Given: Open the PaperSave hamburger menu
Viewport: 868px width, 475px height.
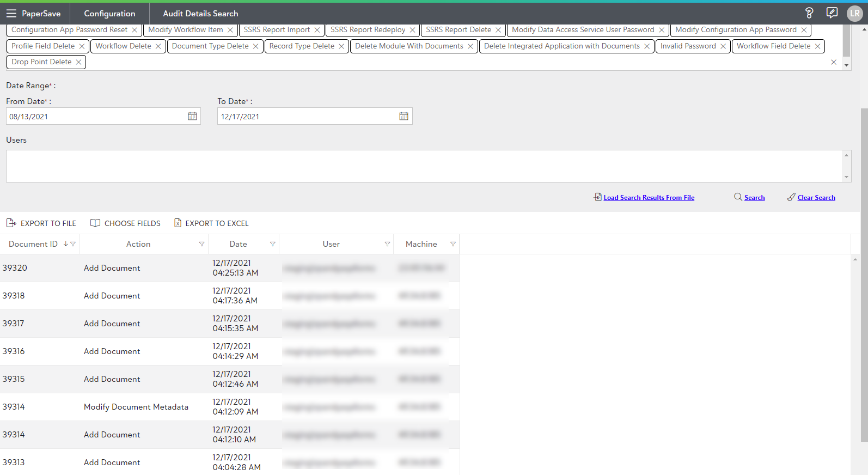Looking at the screenshot, I should [x=11, y=14].
